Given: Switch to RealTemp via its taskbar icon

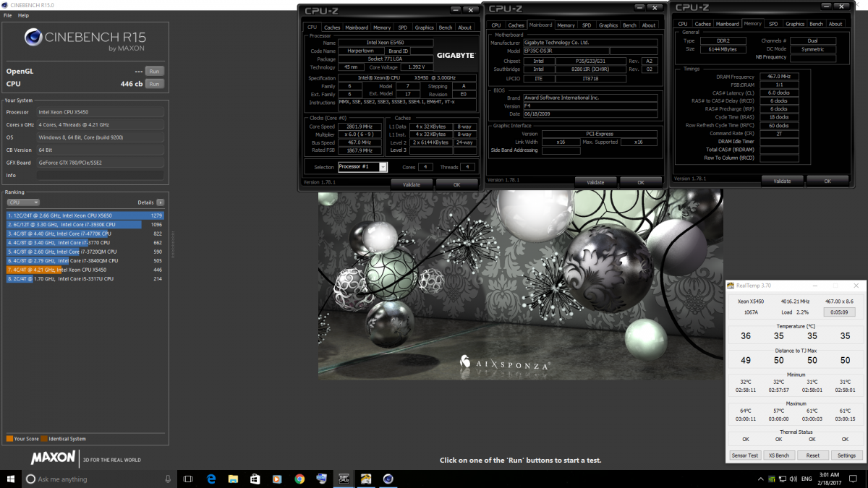Looking at the screenshot, I should point(367,479).
